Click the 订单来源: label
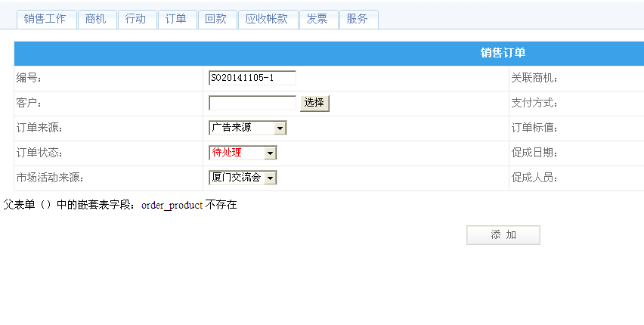This screenshot has width=644, height=325. pos(39,128)
